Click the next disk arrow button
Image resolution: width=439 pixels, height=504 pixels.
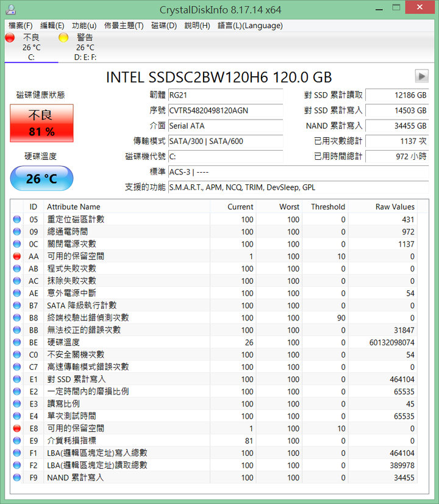422,76
